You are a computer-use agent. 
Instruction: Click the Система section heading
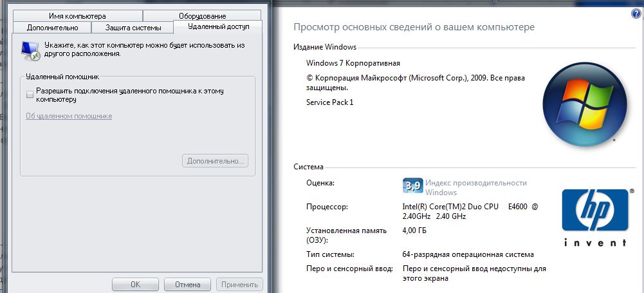[x=308, y=167]
